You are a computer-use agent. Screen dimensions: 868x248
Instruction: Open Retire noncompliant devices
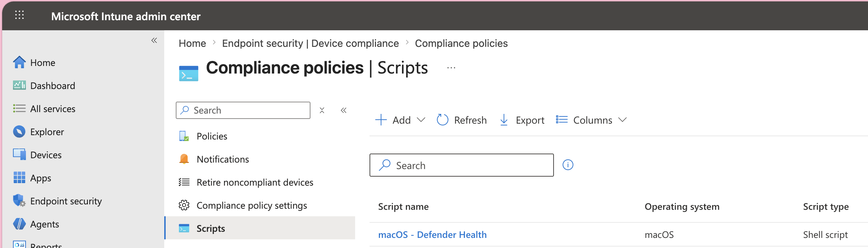(x=255, y=182)
